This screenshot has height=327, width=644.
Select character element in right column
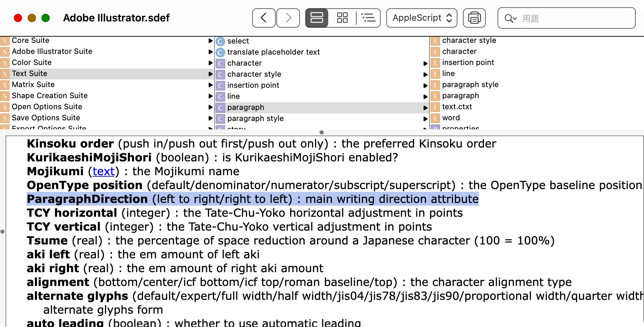pos(537,52)
